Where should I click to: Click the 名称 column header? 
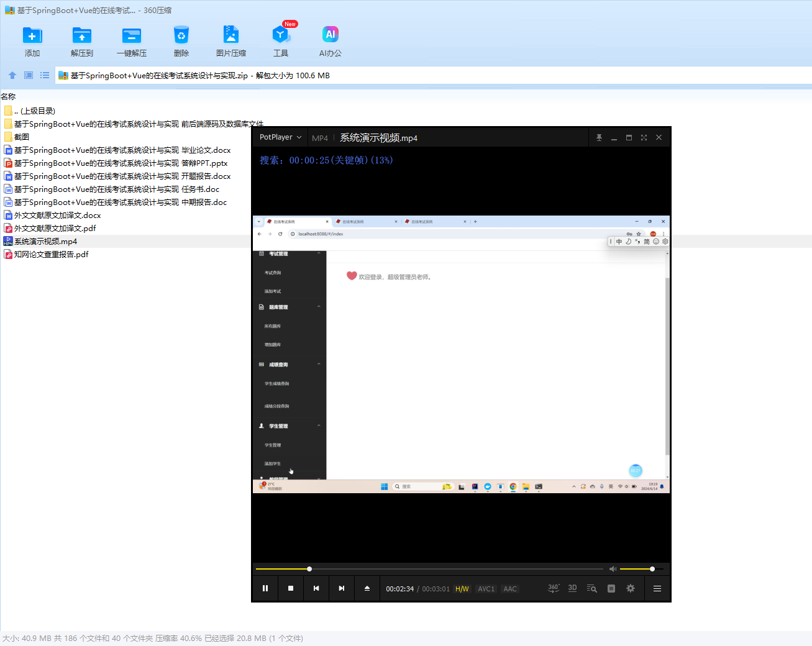point(9,96)
